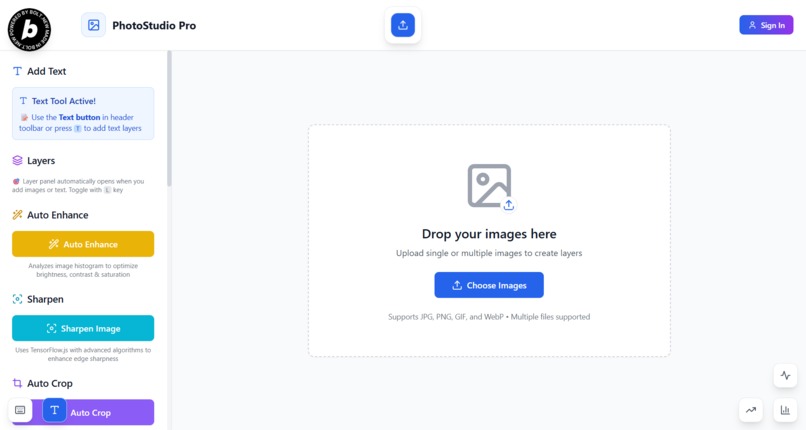The image size is (806, 430).
Task: Click the Add Text 'T' icon
Action: (x=17, y=71)
